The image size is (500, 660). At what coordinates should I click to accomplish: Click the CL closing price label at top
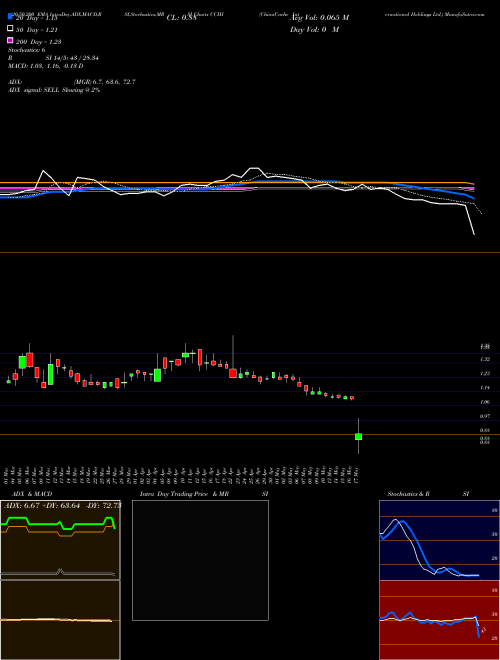[182, 18]
